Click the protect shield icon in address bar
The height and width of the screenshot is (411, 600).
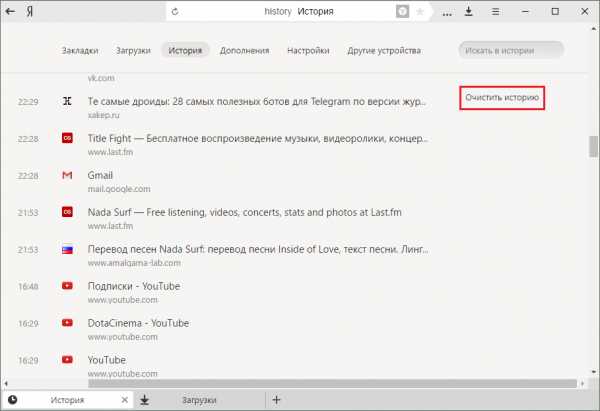[402, 12]
